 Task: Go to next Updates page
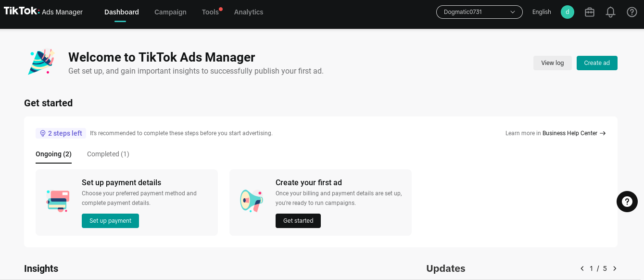pos(615,268)
